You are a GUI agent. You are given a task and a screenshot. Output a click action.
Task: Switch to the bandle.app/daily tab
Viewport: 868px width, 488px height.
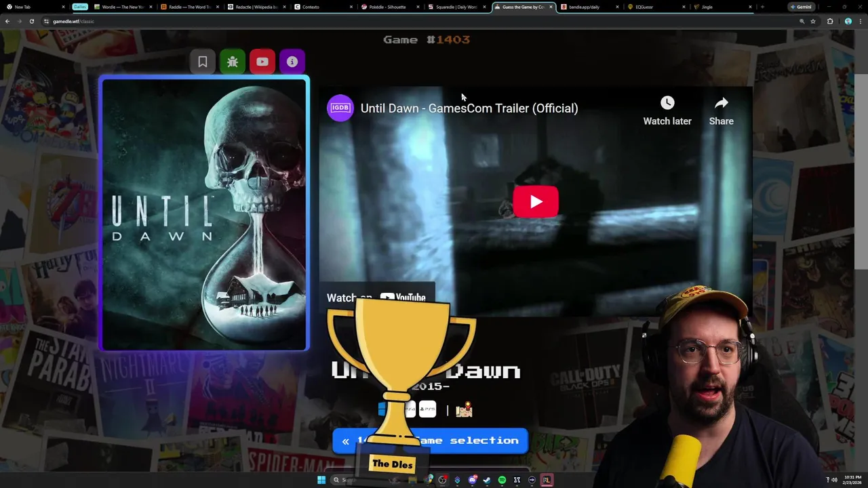(588, 7)
